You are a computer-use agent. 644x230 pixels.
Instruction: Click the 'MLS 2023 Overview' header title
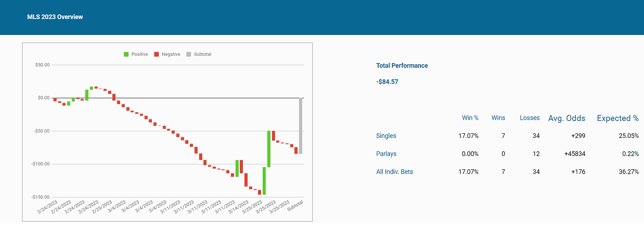pos(55,17)
